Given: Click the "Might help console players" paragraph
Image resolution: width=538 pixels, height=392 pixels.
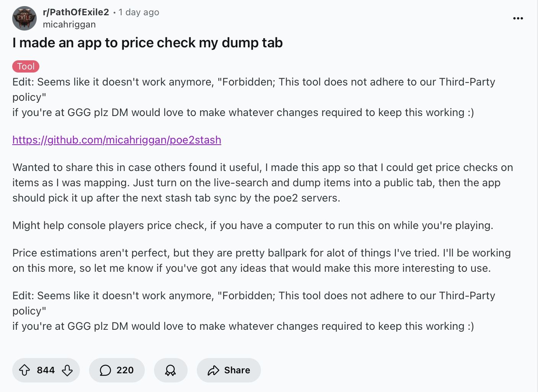Looking at the screenshot, I should 253,226.
